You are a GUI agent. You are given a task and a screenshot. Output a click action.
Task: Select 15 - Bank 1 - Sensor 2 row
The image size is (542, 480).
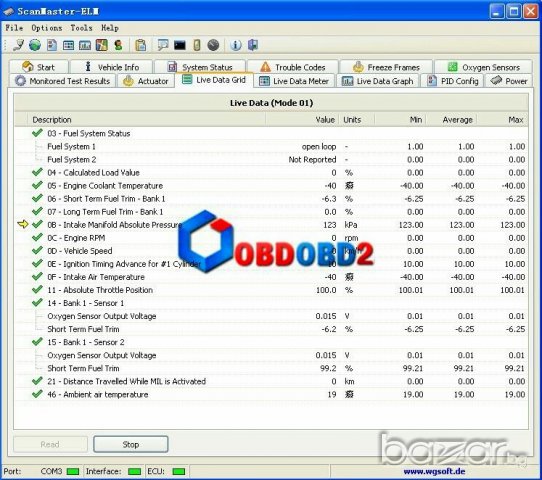point(271,342)
